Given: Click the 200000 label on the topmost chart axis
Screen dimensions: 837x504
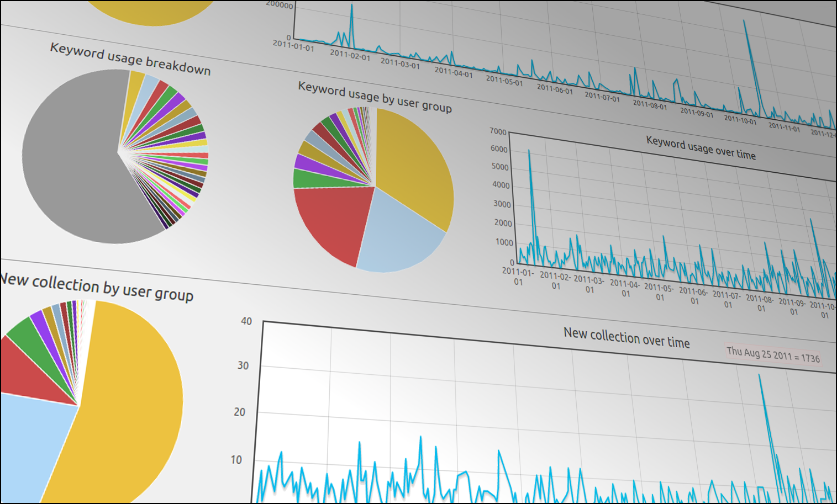Looking at the screenshot, I should click(280, 5).
